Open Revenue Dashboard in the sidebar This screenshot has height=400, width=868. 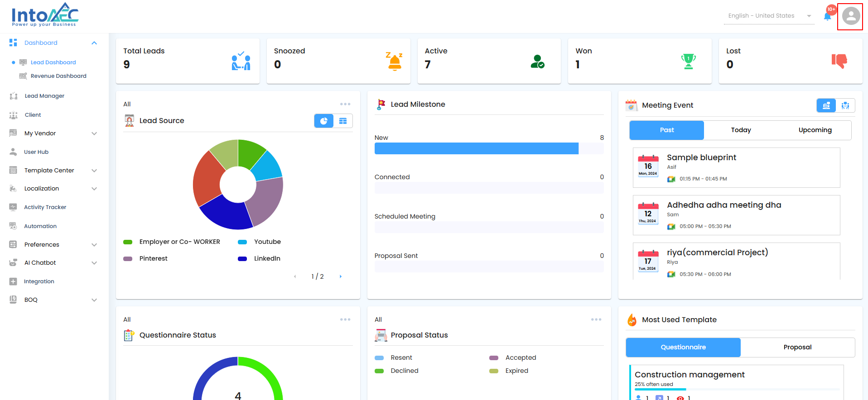pyautogui.click(x=58, y=76)
